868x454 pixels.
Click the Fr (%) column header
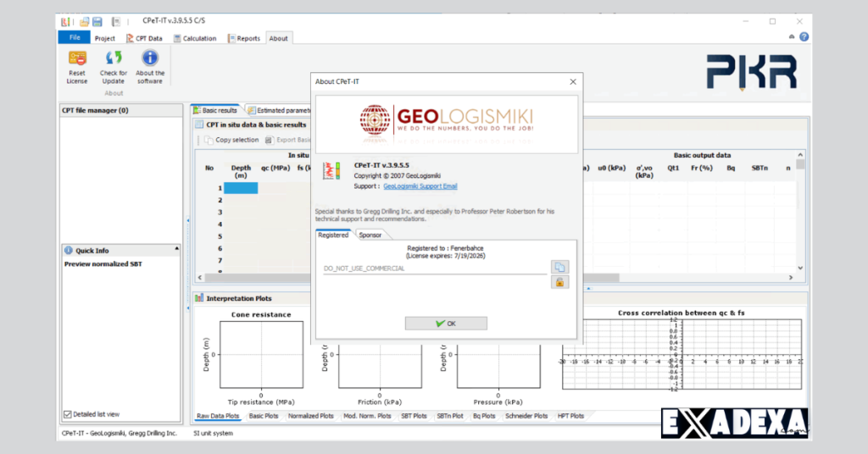(x=701, y=168)
